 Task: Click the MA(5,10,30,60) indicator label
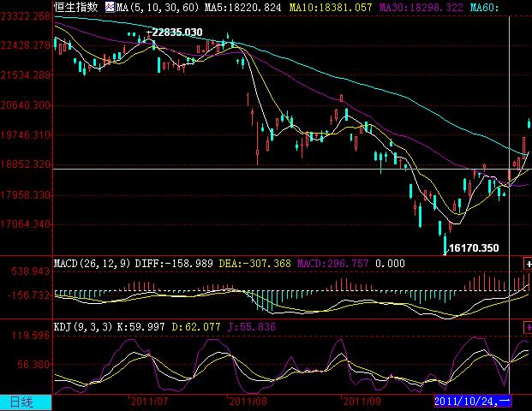point(158,8)
